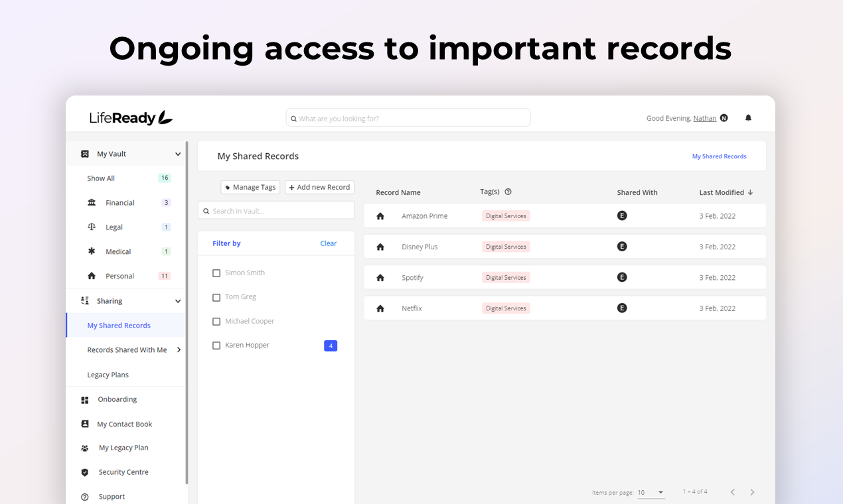The image size is (843, 504).
Task: Click the Personal home icon in sidebar
Action: (92, 276)
